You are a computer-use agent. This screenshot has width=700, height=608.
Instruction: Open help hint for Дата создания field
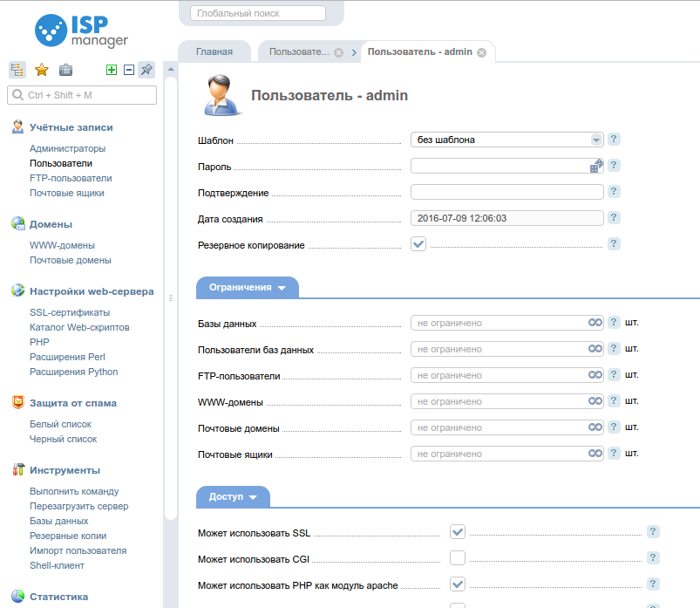click(x=614, y=217)
